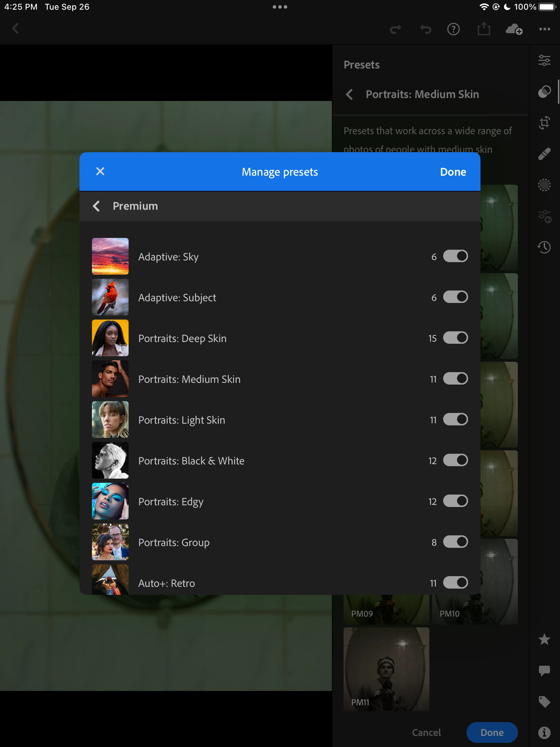Click the Done button in the Presets panel

point(492,732)
